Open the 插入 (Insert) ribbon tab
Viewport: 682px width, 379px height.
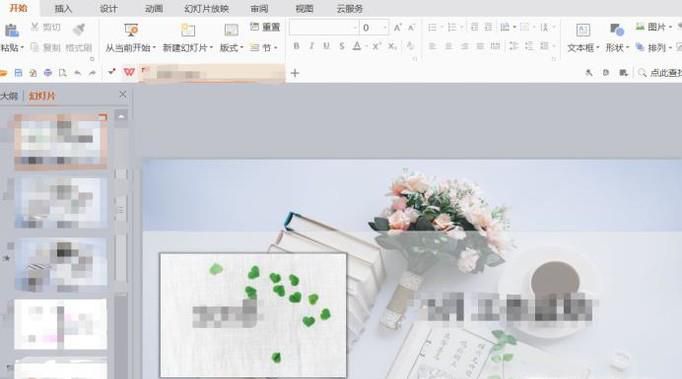[x=64, y=8]
